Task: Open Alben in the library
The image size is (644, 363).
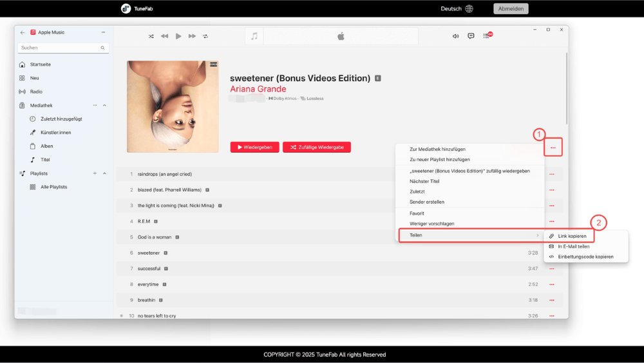Action: [x=46, y=146]
